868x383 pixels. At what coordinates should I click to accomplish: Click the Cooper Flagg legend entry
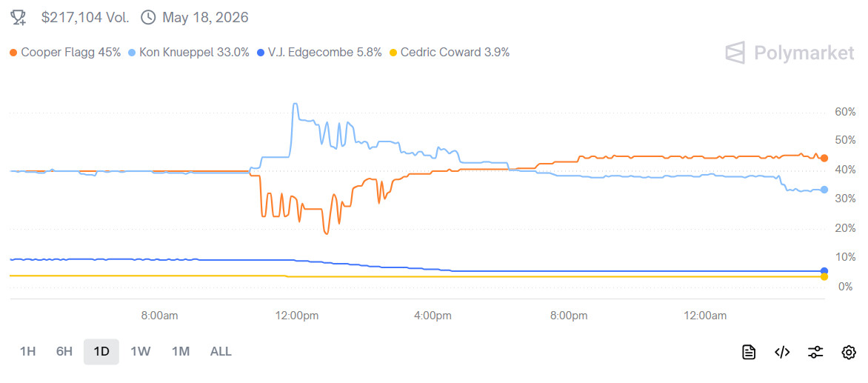point(70,52)
